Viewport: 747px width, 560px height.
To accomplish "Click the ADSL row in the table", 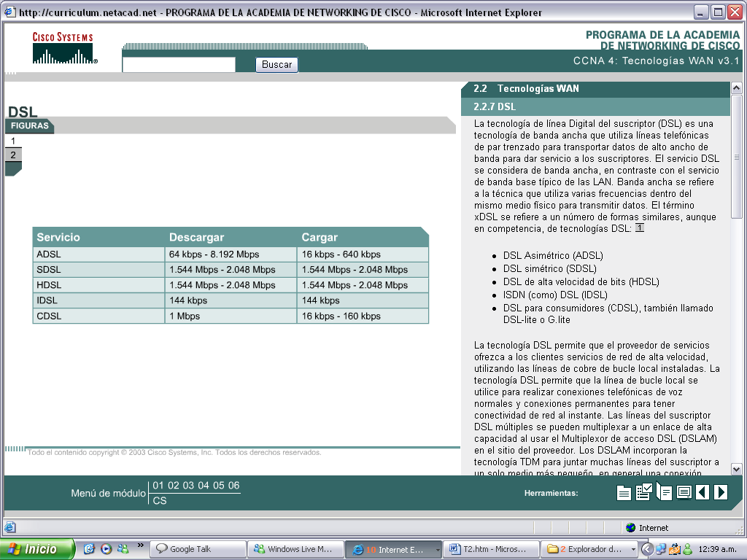I will (231, 254).
